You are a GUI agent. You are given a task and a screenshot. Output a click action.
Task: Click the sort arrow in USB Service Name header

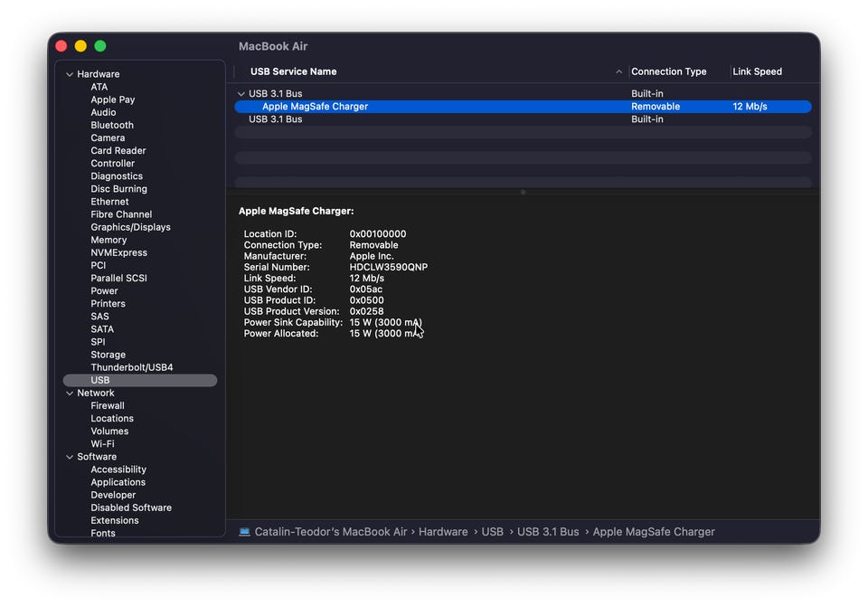[618, 72]
